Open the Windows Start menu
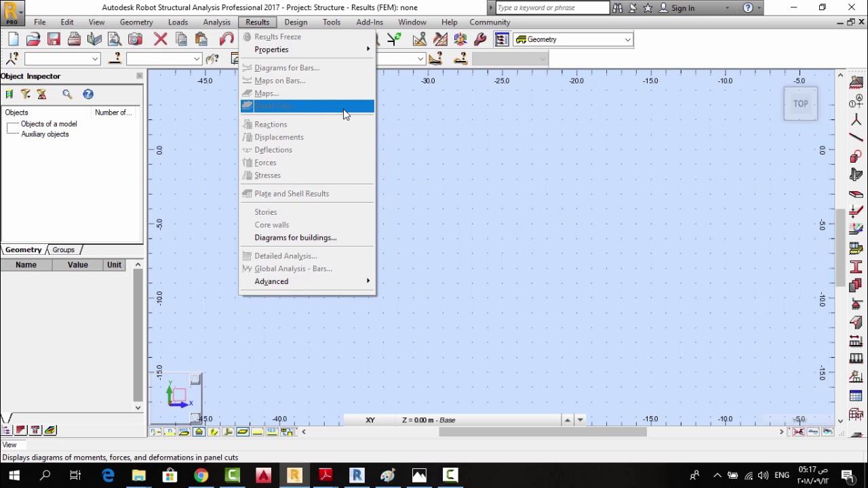 [14, 475]
